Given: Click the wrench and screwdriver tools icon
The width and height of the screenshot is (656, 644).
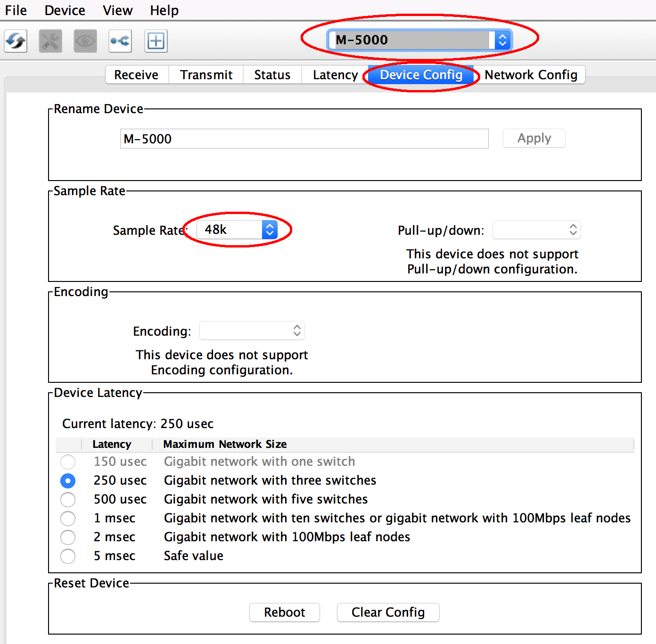Looking at the screenshot, I should point(50,41).
